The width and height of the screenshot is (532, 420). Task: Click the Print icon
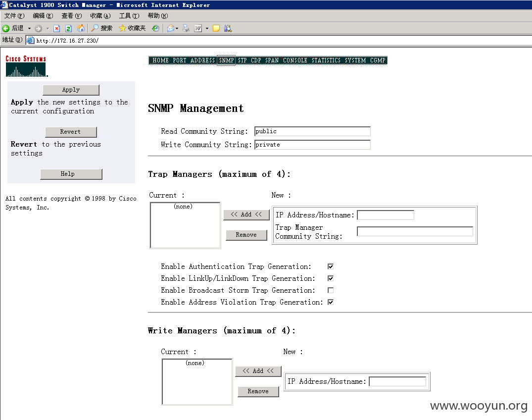point(186,29)
